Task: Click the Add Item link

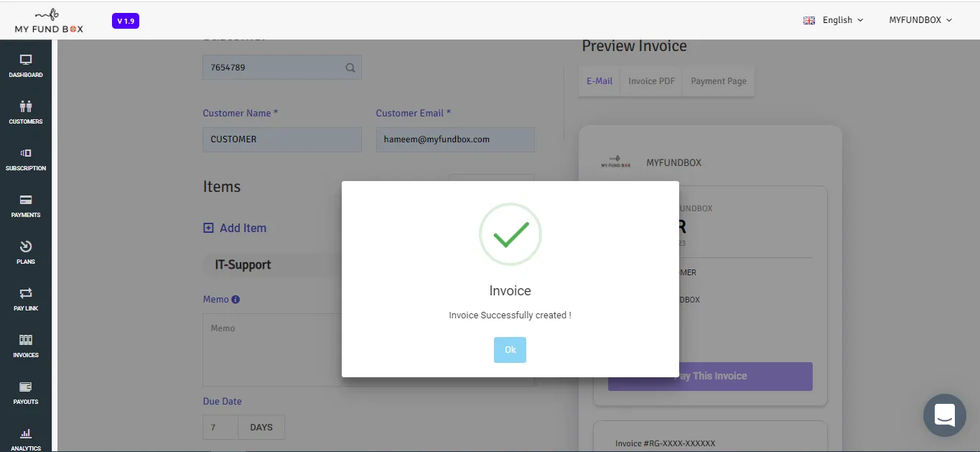Action: [243, 228]
